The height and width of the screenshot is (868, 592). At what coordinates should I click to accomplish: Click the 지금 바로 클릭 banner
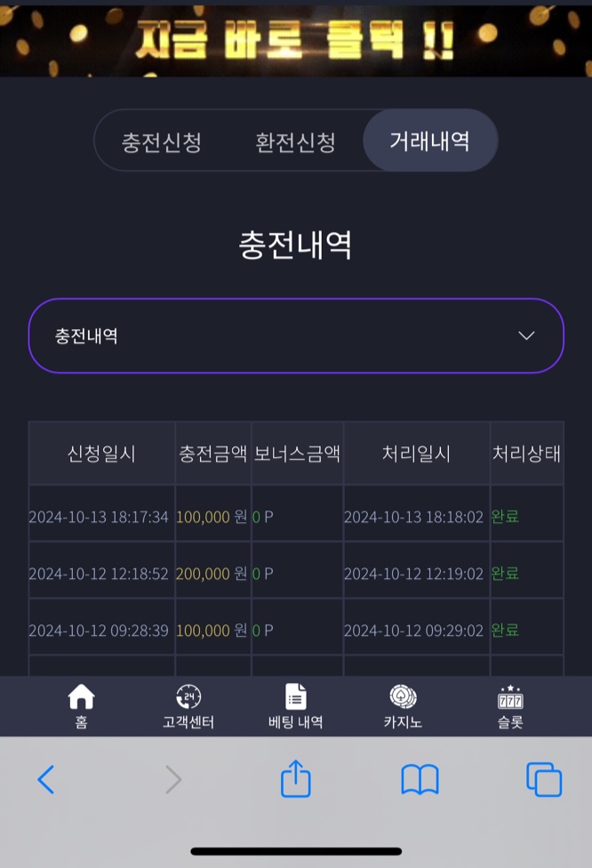tap(296, 40)
